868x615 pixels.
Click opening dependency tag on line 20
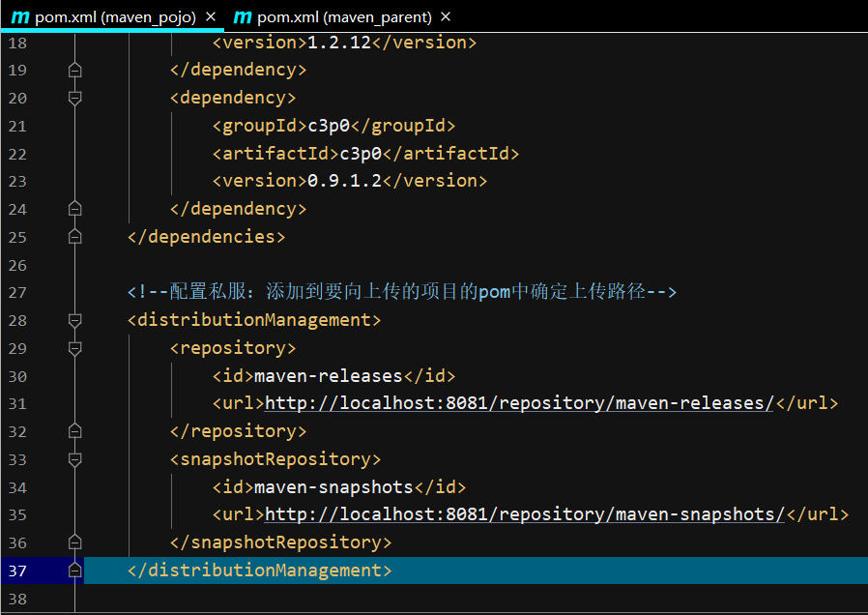[x=233, y=98]
